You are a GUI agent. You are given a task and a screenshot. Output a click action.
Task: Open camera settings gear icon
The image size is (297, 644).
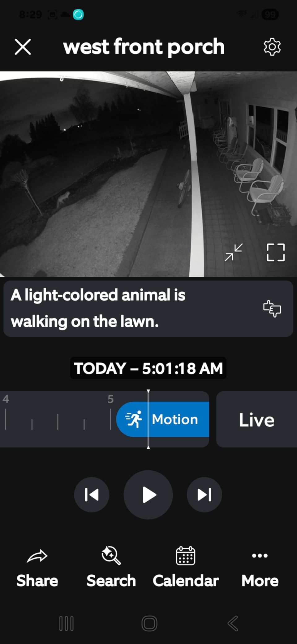point(272,47)
